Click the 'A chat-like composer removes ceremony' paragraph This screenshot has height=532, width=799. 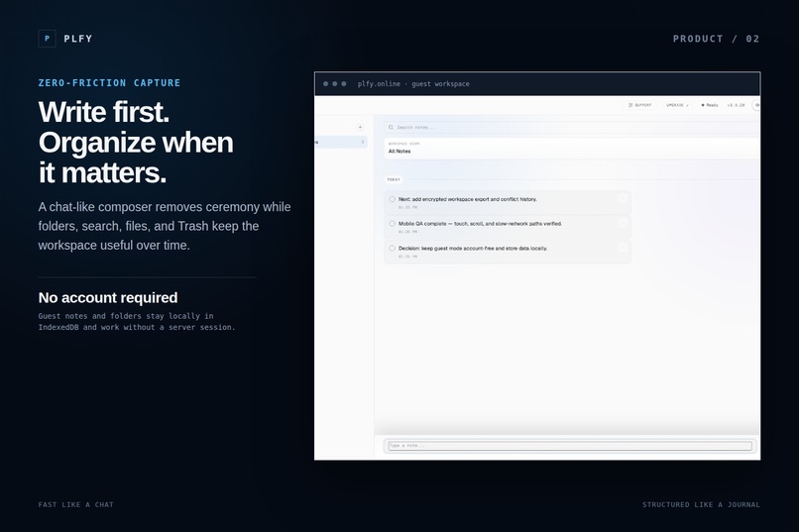tap(165, 226)
